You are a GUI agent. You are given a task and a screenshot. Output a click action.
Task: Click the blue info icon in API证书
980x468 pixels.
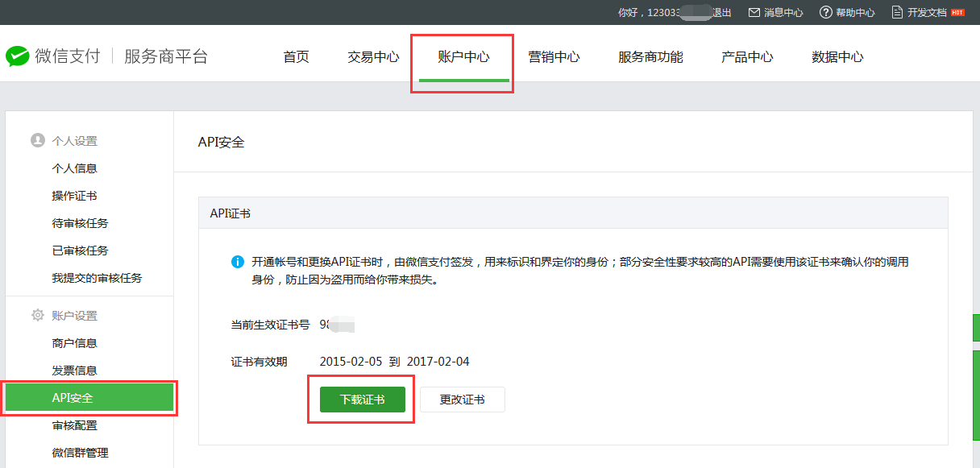tap(238, 263)
